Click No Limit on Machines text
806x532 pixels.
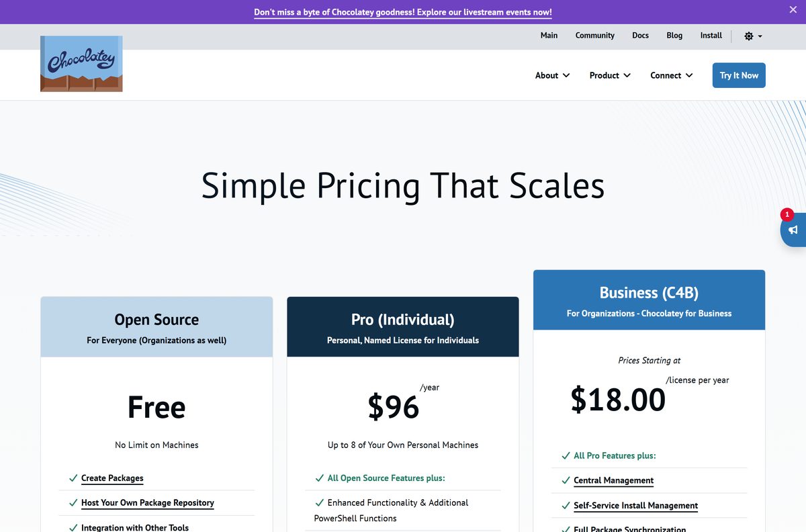pyautogui.click(x=156, y=445)
